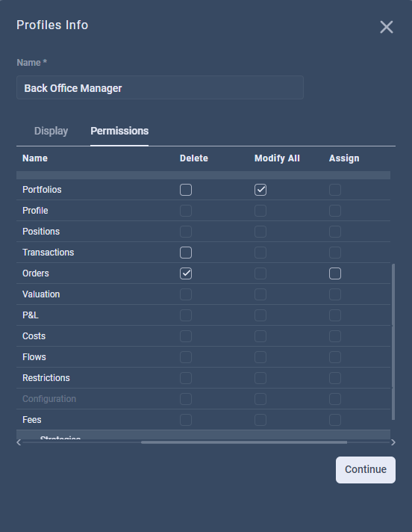Enable Delete permission for Transactions
The height and width of the screenshot is (532, 412).
tap(186, 253)
